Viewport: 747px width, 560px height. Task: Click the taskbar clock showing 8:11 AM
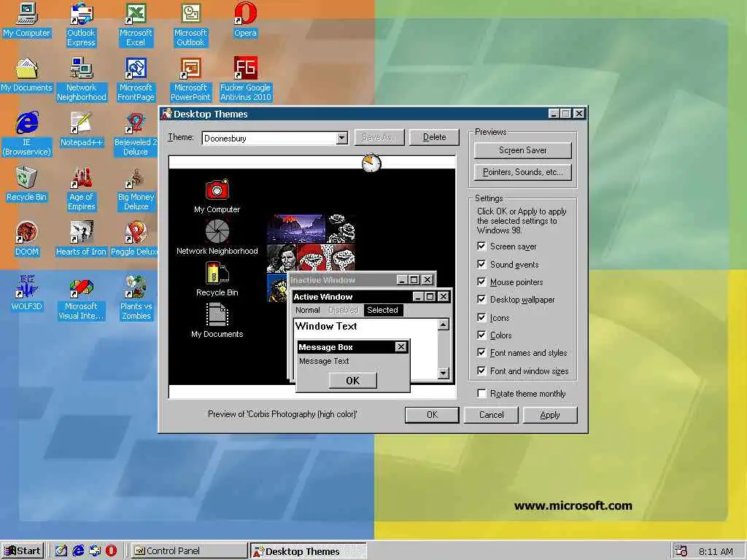pos(716,551)
